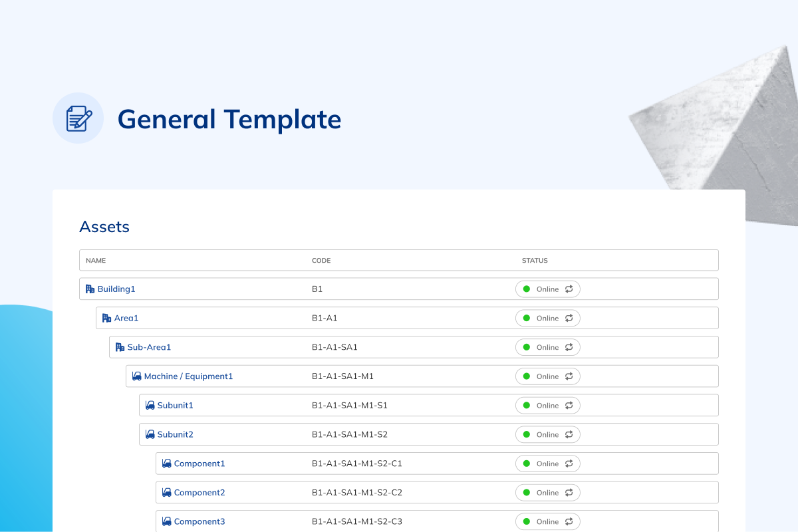Click the Component3 forklift icon
Screen dimensions: 798x532
167,521
